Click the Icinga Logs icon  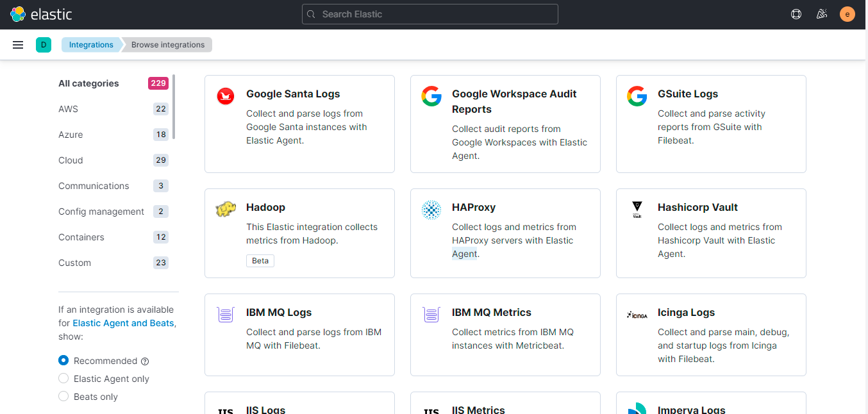[637, 315]
